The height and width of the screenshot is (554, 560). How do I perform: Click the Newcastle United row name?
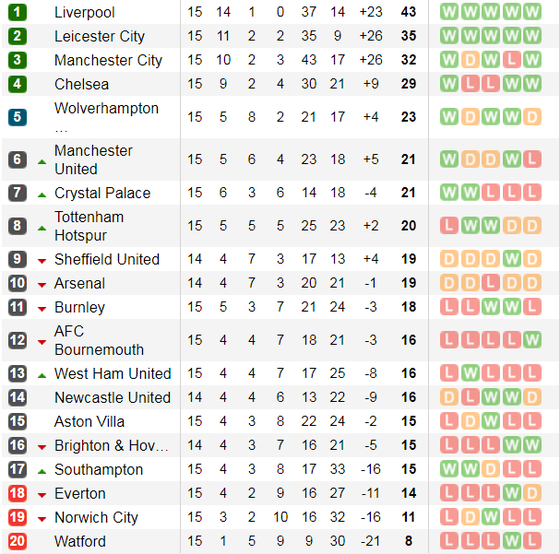[112, 398]
